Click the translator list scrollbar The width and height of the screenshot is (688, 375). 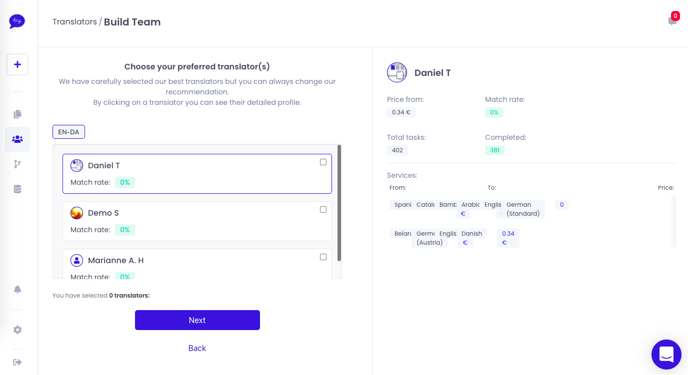pos(339,203)
